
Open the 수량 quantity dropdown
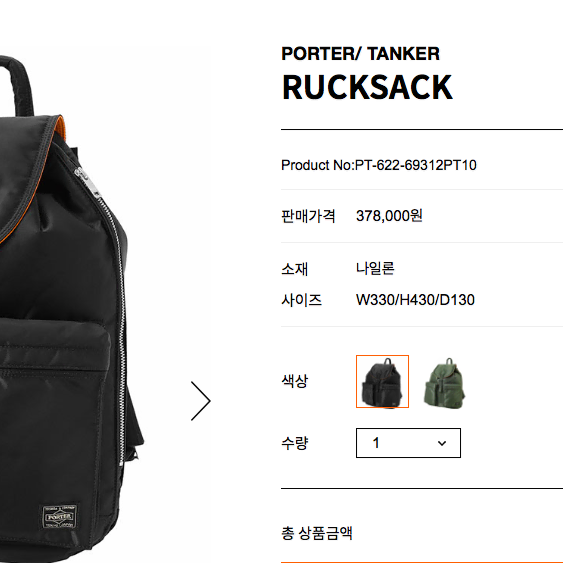(x=408, y=443)
